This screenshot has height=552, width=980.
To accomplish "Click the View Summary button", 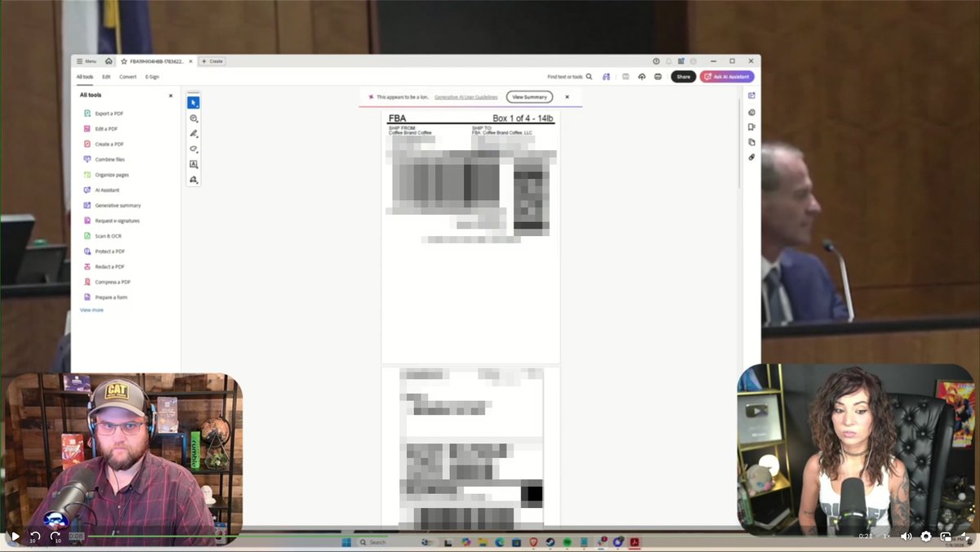I will [529, 97].
